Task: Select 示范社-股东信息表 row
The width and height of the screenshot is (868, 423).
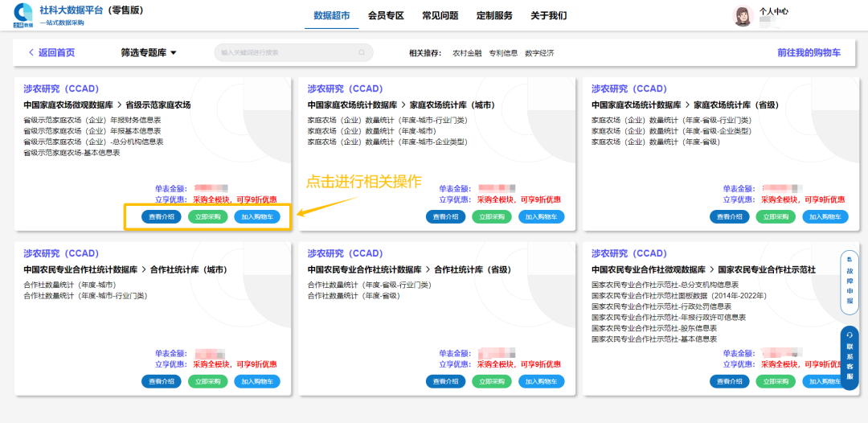Action: click(x=654, y=328)
